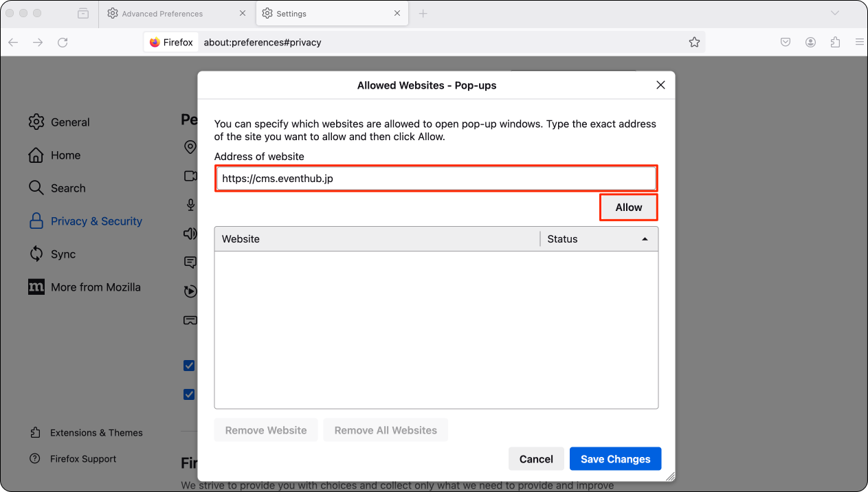Image resolution: width=868 pixels, height=492 pixels.
Task: Click the sync arrows icon beside Sync
Action: click(x=36, y=254)
